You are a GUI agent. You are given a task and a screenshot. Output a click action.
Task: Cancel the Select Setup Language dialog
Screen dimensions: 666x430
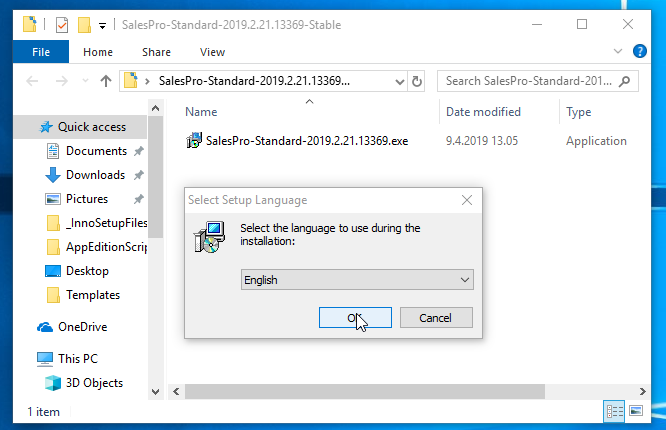436,317
